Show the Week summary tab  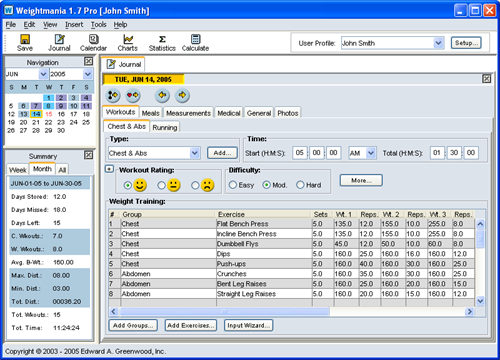pos(18,170)
